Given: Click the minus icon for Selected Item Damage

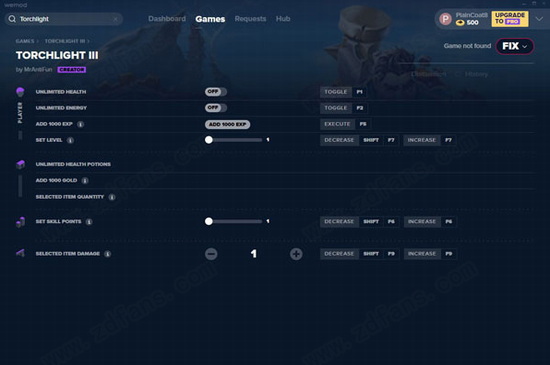Looking at the screenshot, I should [x=211, y=254].
